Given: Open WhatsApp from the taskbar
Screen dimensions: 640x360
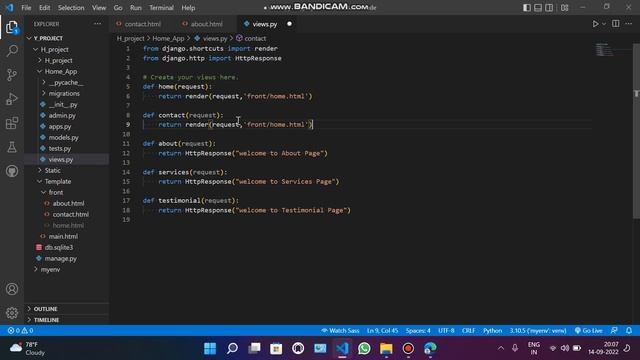Looking at the screenshot, I should click(x=364, y=348).
